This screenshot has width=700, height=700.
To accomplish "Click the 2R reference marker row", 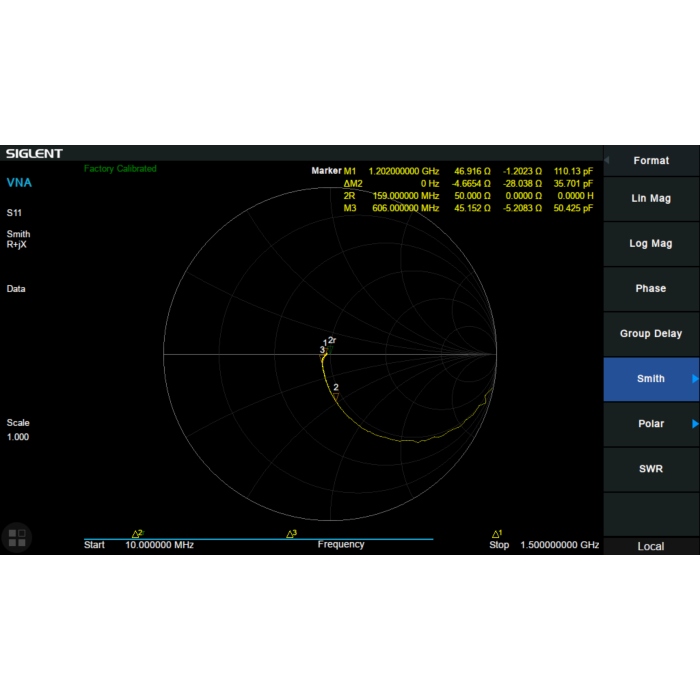I will click(468, 196).
